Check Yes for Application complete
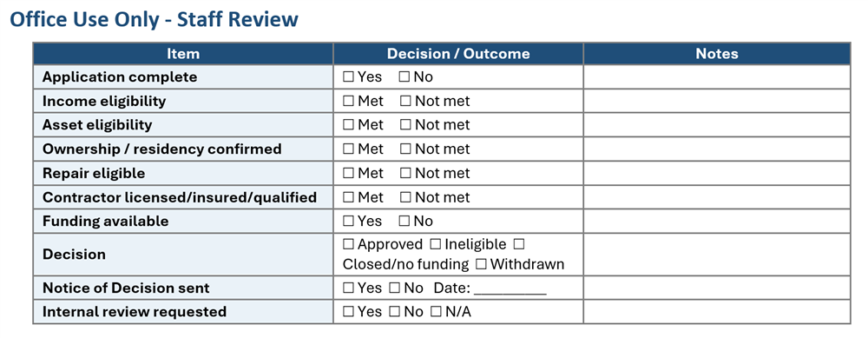The image size is (868, 338). (348, 77)
